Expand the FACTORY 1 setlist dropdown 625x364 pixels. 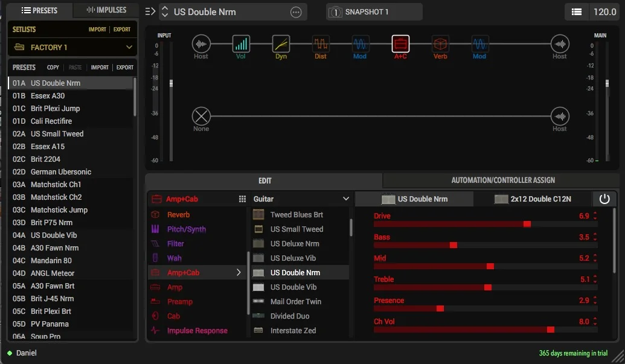pos(129,47)
